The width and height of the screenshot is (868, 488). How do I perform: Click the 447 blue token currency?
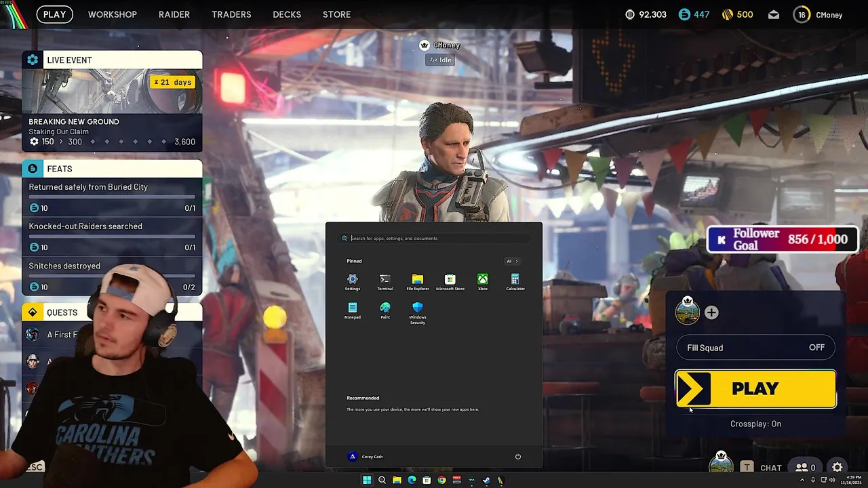pos(694,14)
